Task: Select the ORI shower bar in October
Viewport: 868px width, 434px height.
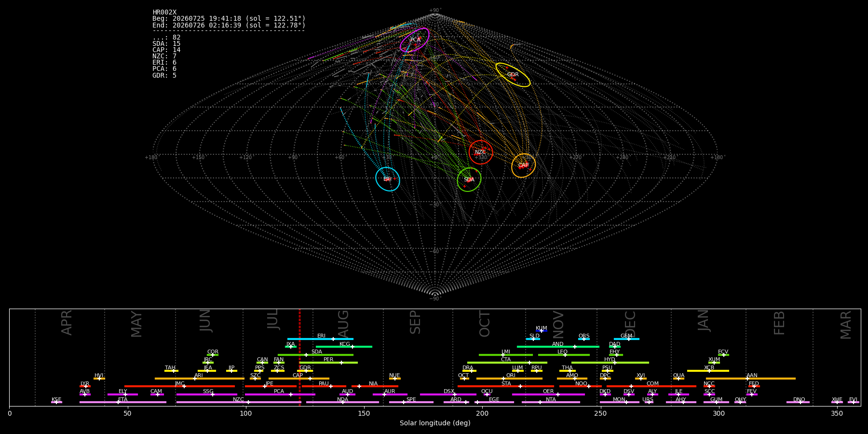Action: coord(509,379)
